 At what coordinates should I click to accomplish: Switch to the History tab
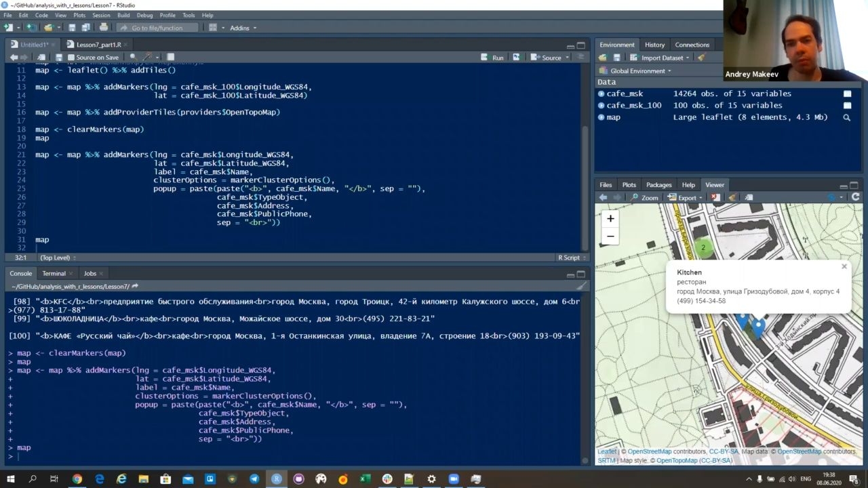pyautogui.click(x=654, y=45)
